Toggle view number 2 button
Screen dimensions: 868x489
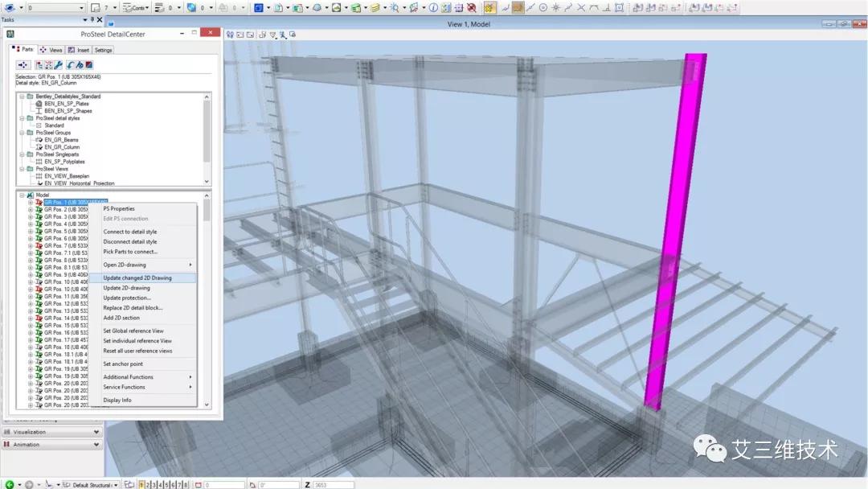(x=148, y=484)
